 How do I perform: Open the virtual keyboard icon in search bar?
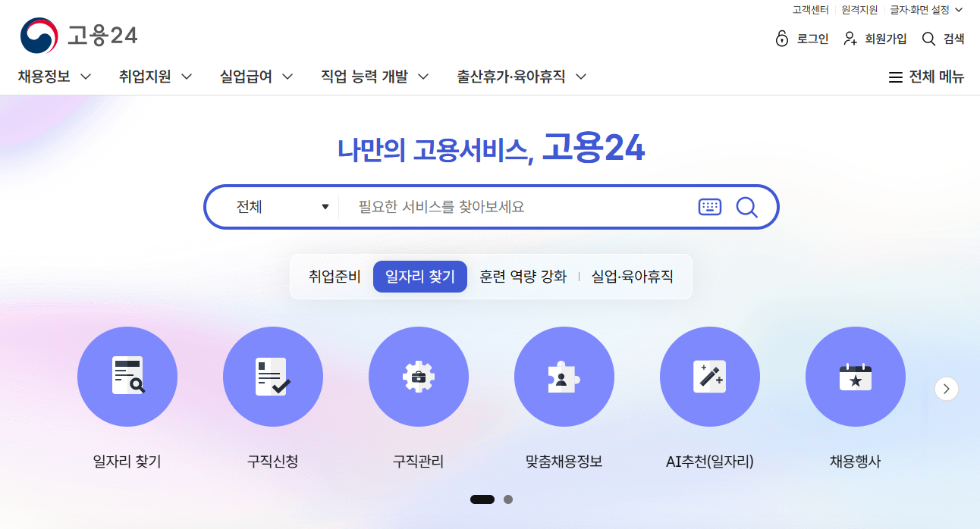click(709, 207)
